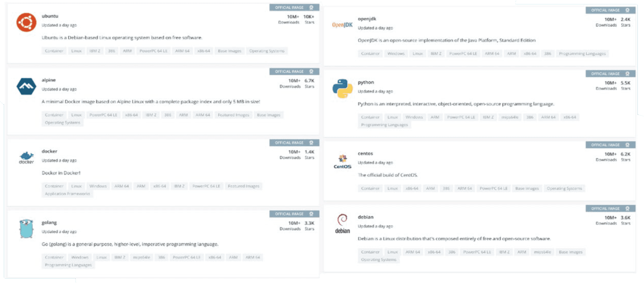
Task: Click the centos Official Image ribbon icon
Action: [x=627, y=145]
